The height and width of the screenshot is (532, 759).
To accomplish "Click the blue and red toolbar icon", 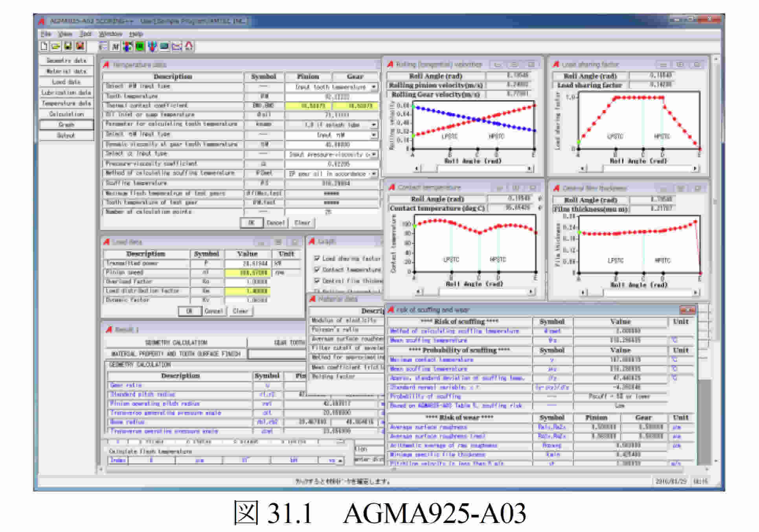I will 152,46.
